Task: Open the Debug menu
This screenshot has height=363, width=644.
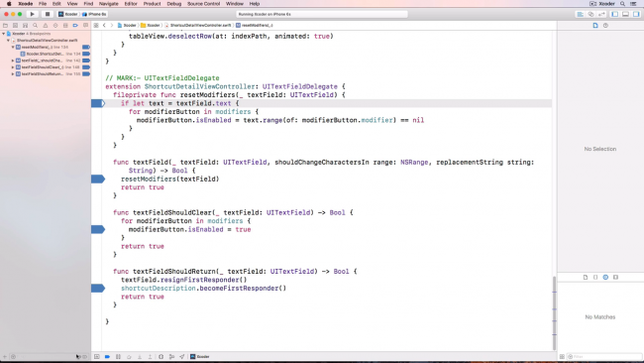Action: pos(174,4)
